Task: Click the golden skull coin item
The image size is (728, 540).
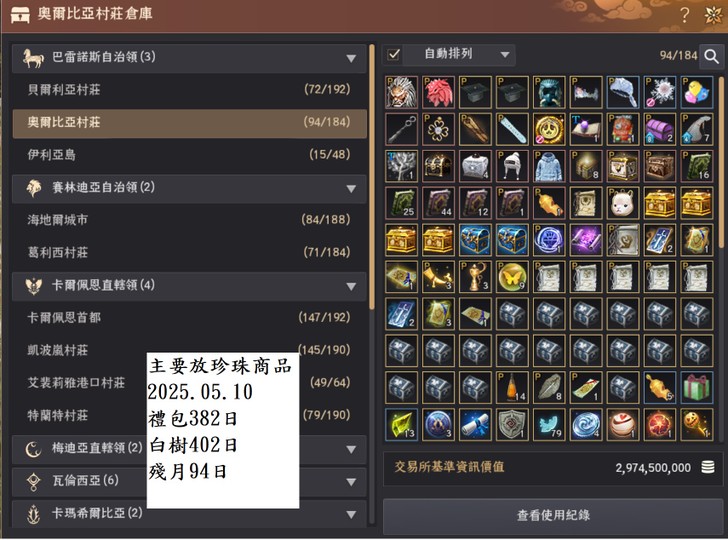Action: point(549,129)
